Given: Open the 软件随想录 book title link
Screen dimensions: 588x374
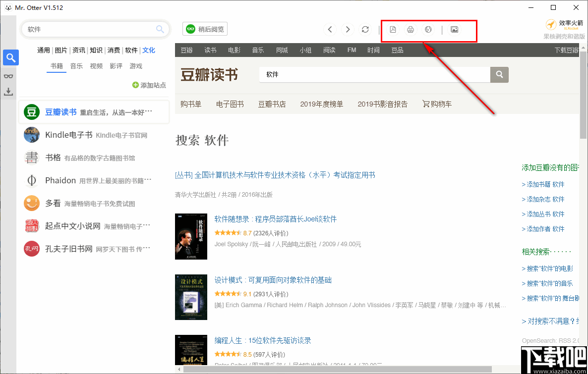Looking at the screenshot, I should click(276, 219).
